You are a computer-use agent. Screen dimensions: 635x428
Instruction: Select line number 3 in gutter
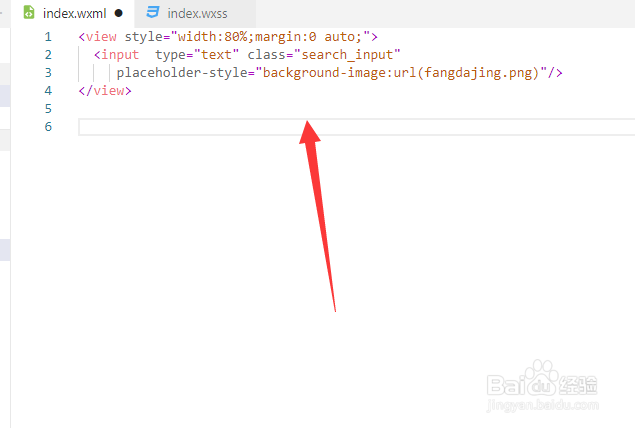pos(48,72)
